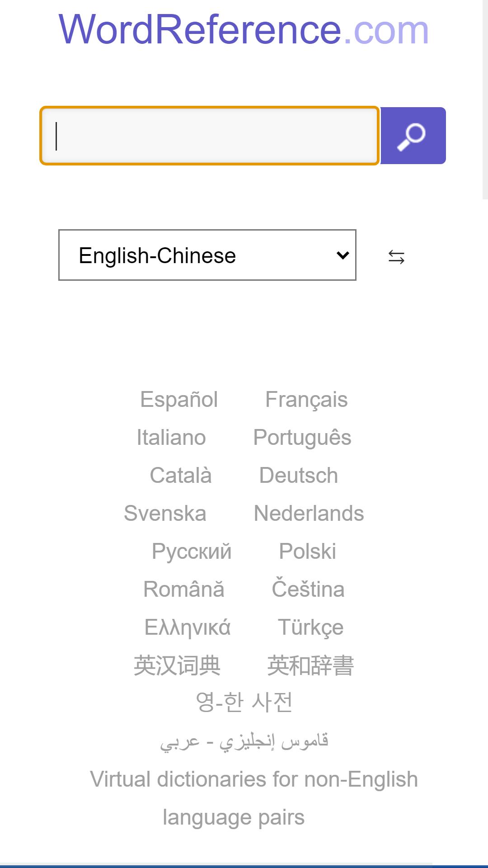The width and height of the screenshot is (488, 868).
Task: Open the Korean 영-한 사전 link
Action: pyautogui.click(x=244, y=702)
